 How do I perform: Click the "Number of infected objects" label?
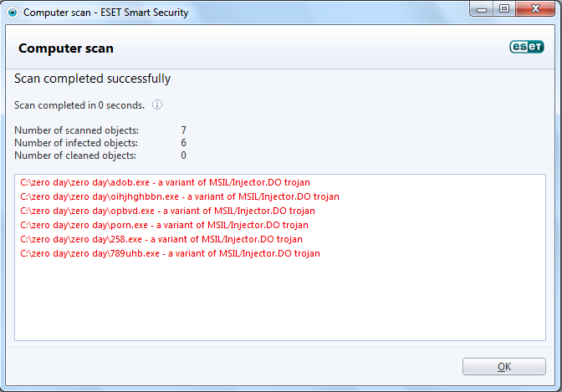(x=77, y=143)
